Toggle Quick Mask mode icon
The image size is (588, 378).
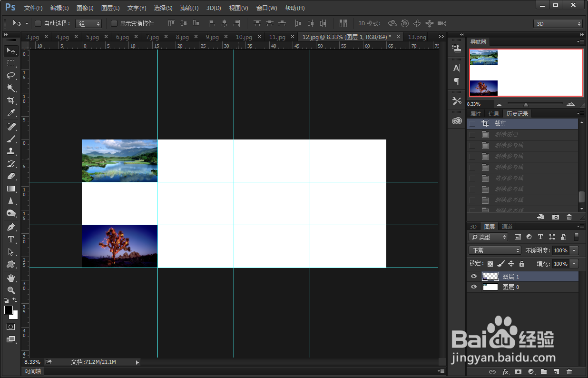(x=11, y=327)
